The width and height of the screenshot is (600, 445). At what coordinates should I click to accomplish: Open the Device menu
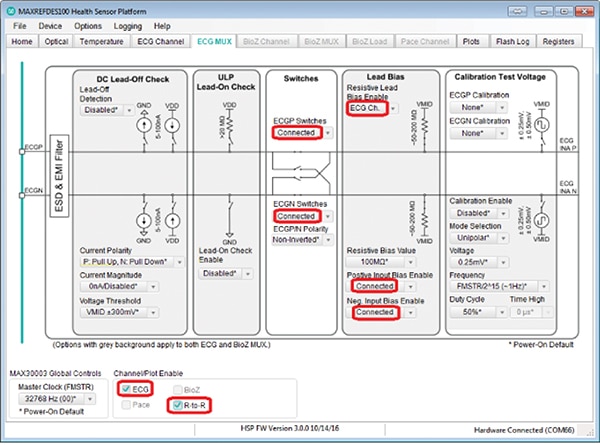click(x=50, y=24)
